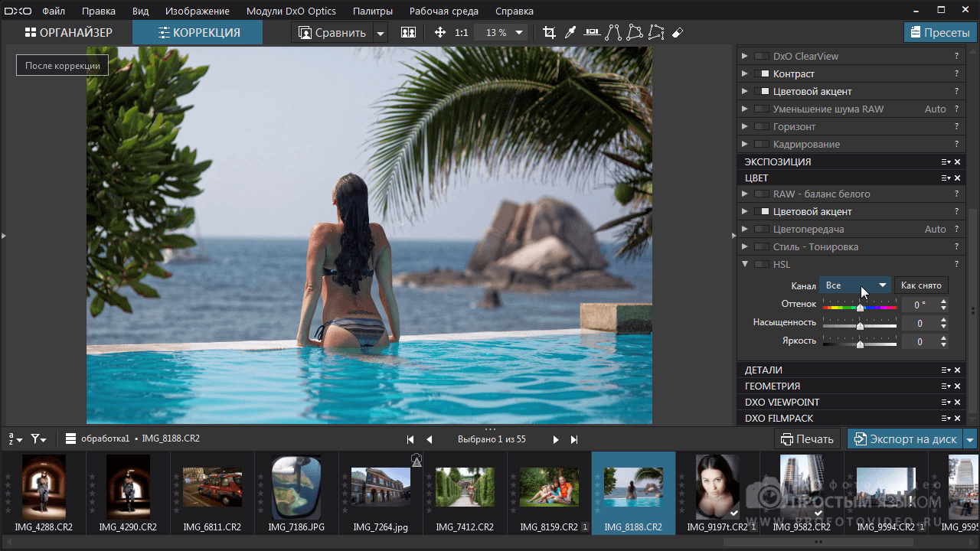The height and width of the screenshot is (551, 980).
Task: Select thumbnail IMG_7186.JPG
Action: 296,493
